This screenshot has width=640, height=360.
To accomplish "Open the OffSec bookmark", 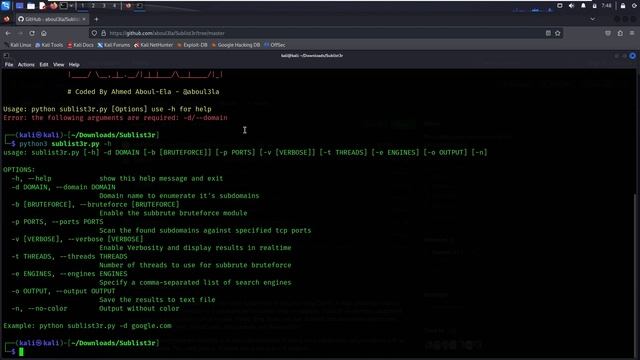I will point(275,45).
